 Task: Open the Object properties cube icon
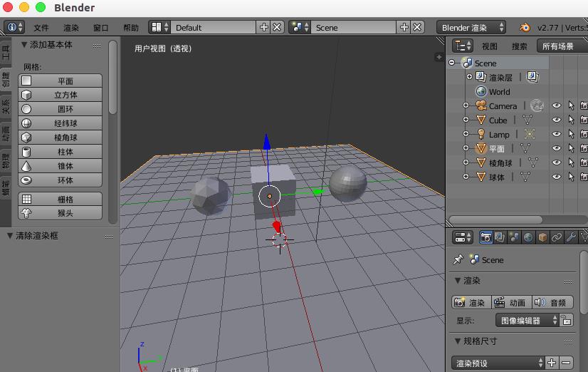(542, 237)
